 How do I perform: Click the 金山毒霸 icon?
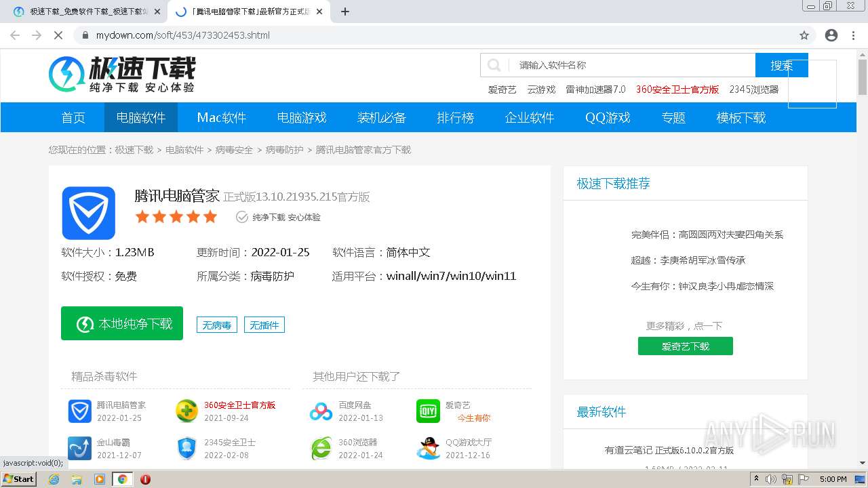tap(80, 448)
